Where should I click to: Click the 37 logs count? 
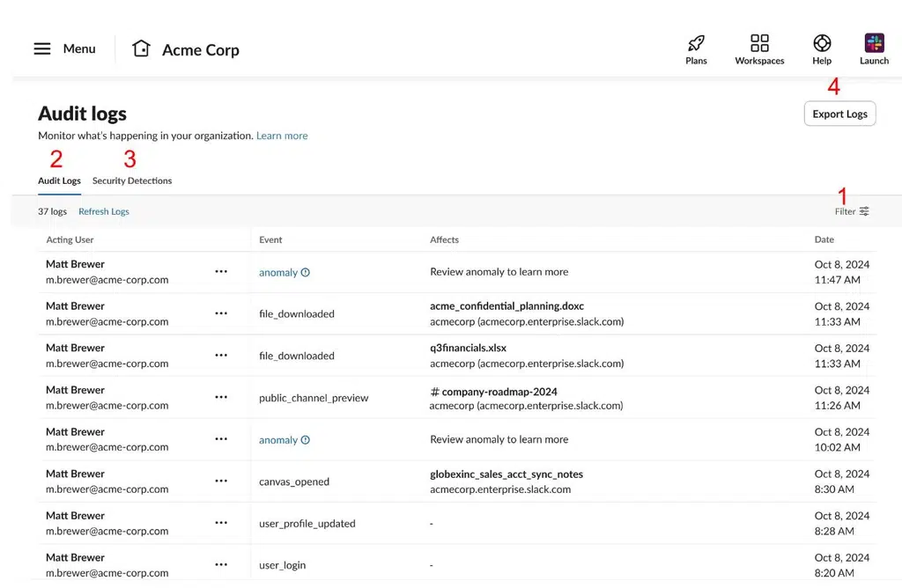click(52, 211)
